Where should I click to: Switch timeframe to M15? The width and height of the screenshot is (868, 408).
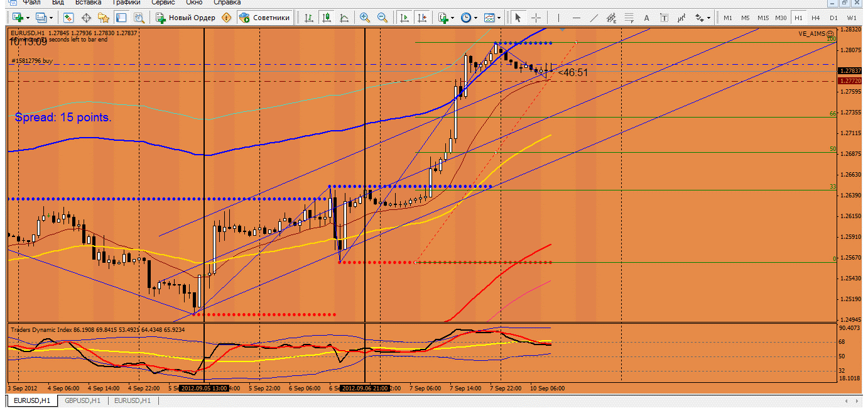(762, 18)
